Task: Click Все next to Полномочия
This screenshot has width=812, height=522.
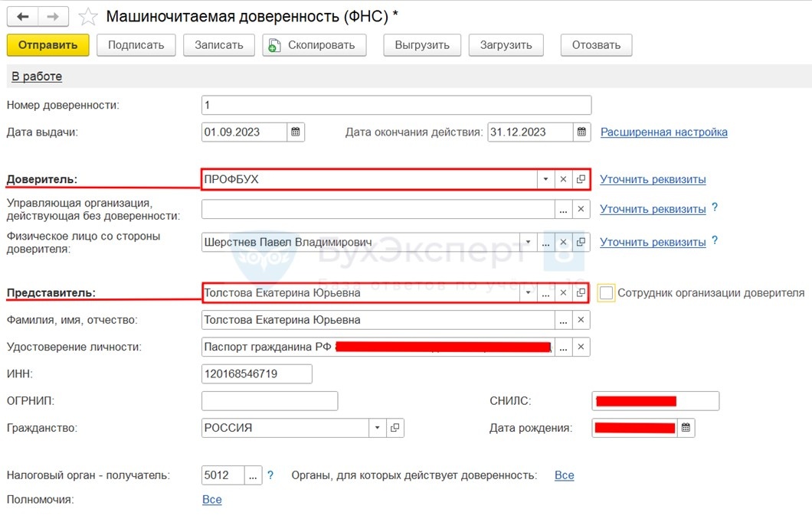Action: [211, 499]
